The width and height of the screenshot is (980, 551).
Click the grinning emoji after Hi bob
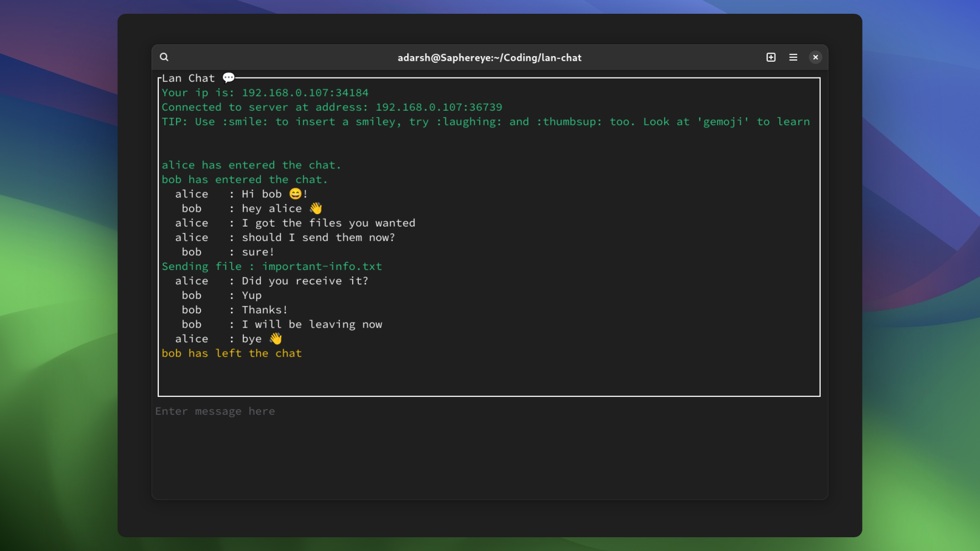(295, 194)
